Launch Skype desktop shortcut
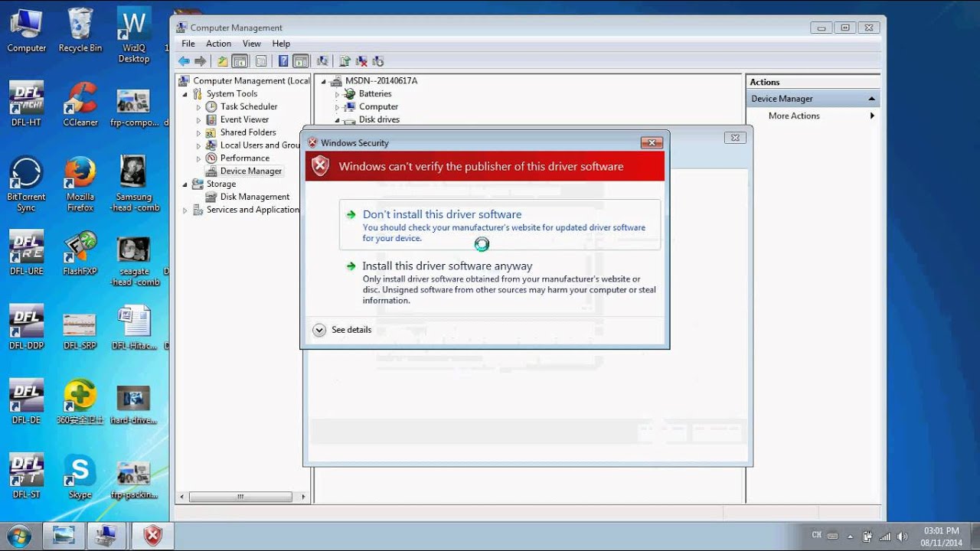The image size is (980, 551). pos(80,476)
